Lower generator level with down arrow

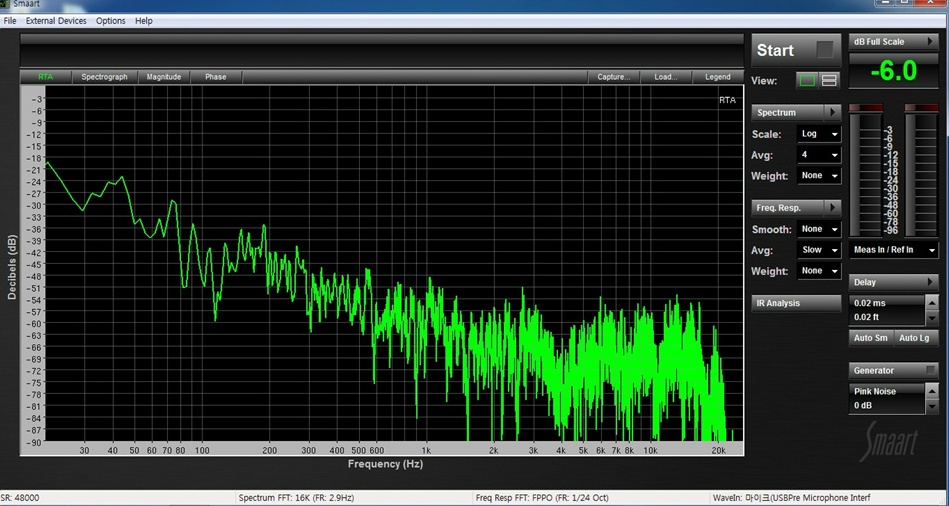pos(932,406)
